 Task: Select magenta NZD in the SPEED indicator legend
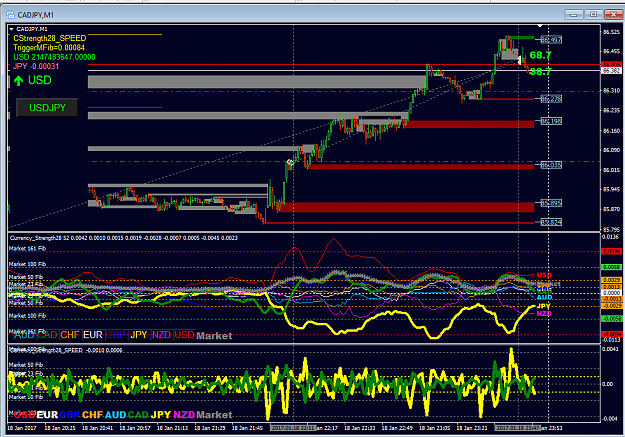184,415
